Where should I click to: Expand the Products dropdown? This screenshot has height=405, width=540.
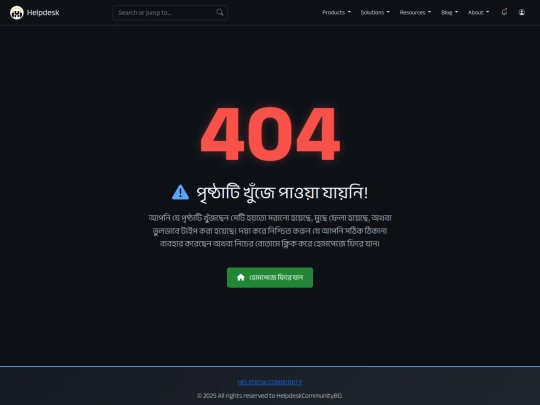coord(336,12)
